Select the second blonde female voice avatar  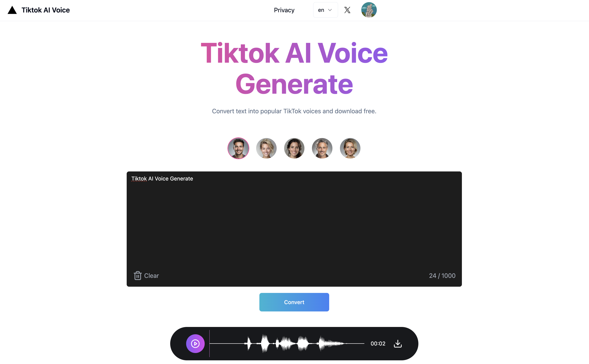click(350, 148)
